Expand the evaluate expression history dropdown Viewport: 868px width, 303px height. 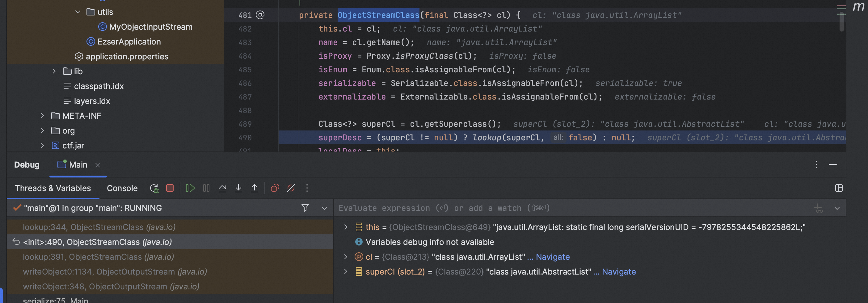pos(837,208)
